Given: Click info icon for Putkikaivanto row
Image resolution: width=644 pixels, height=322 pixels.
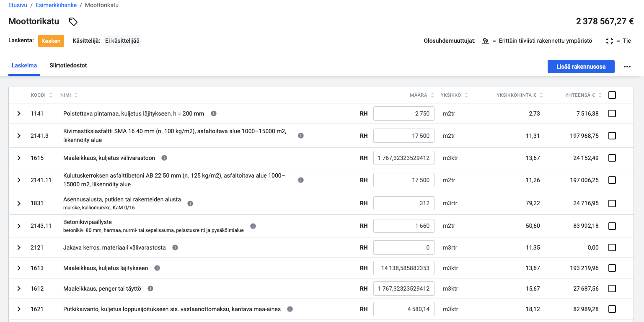Looking at the screenshot, I should (x=290, y=309).
